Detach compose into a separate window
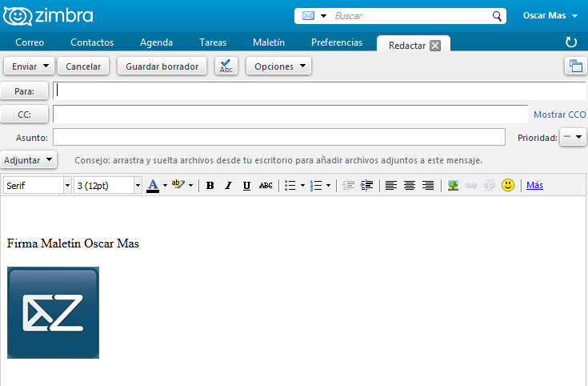The width and height of the screenshot is (588, 386). (x=576, y=66)
